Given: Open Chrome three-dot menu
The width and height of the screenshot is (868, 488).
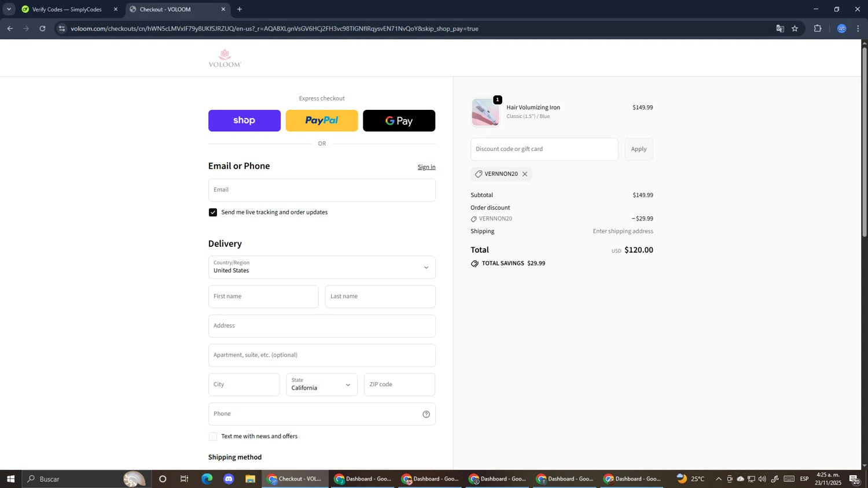Looking at the screenshot, I should click(x=859, y=28).
